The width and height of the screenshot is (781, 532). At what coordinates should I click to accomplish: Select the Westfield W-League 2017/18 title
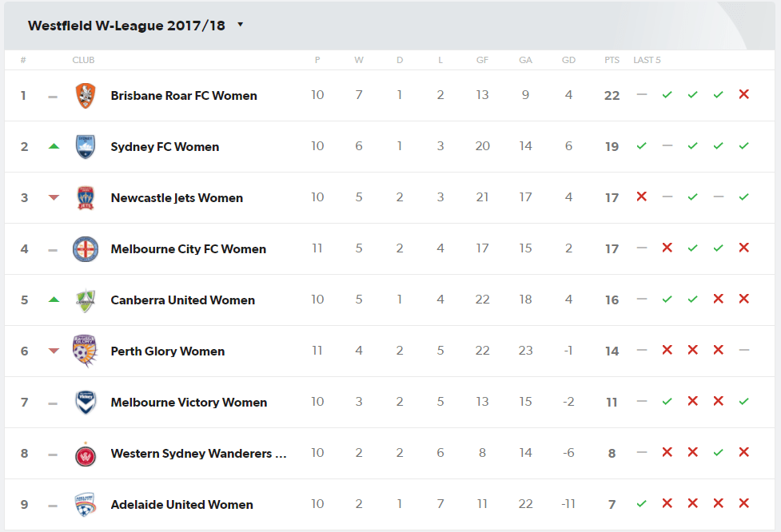coord(126,26)
